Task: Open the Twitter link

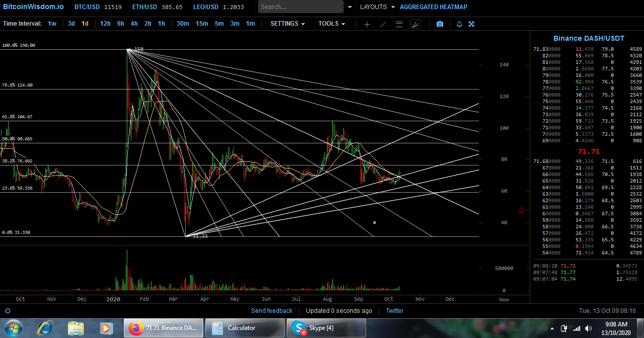Action: pyautogui.click(x=394, y=311)
